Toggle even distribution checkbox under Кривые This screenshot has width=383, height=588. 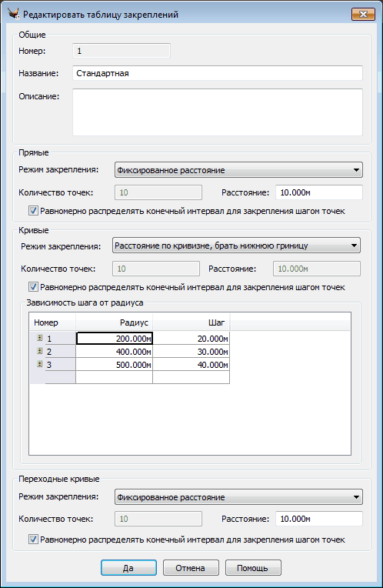click(x=33, y=287)
